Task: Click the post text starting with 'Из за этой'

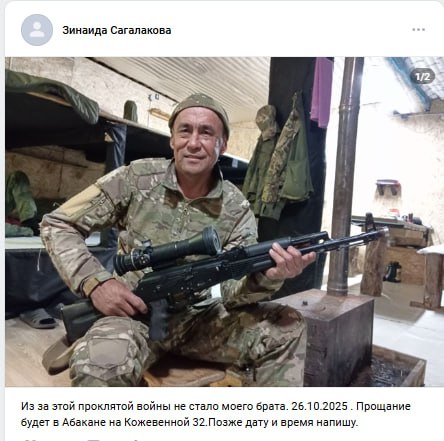Action: pyautogui.click(x=216, y=414)
